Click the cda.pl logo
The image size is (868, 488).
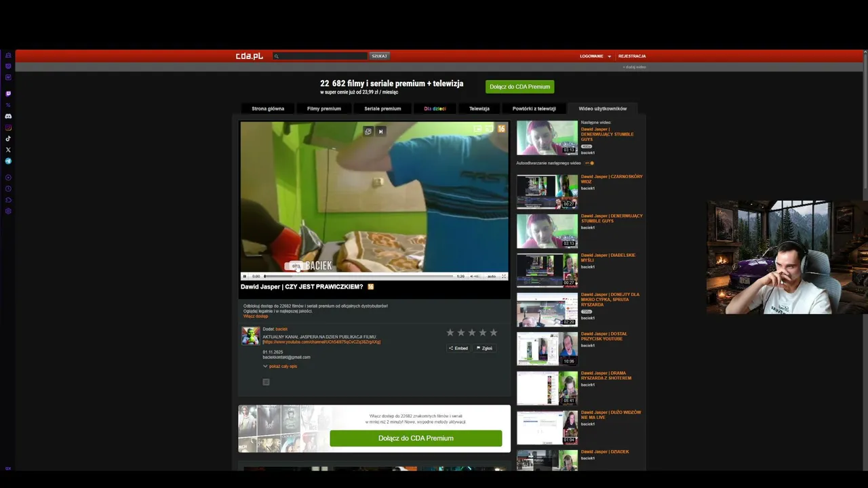[x=249, y=56]
